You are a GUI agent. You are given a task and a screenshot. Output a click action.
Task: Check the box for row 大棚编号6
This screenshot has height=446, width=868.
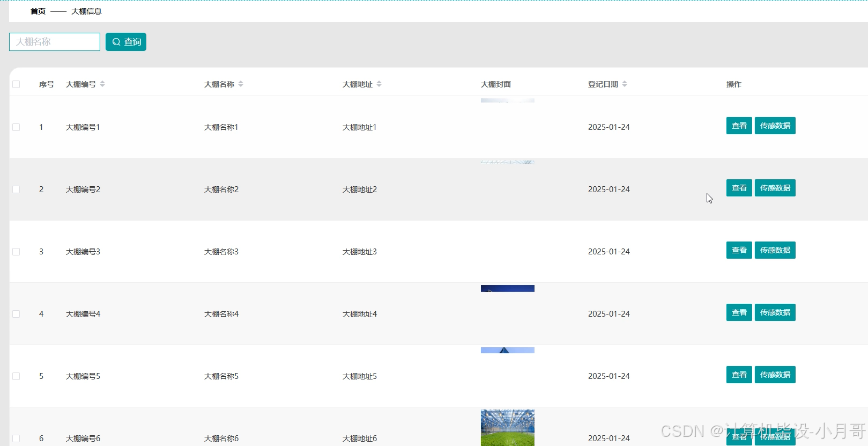click(x=16, y=438)
